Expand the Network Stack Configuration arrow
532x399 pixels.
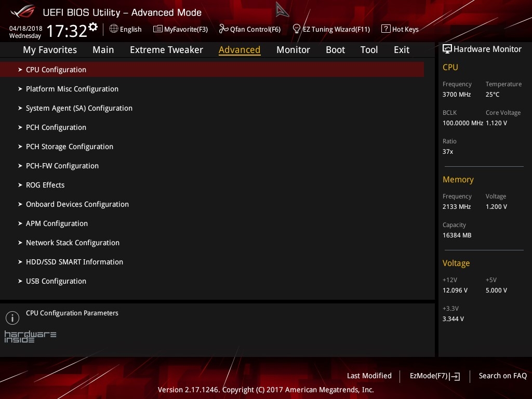click(x=20, y=243)
